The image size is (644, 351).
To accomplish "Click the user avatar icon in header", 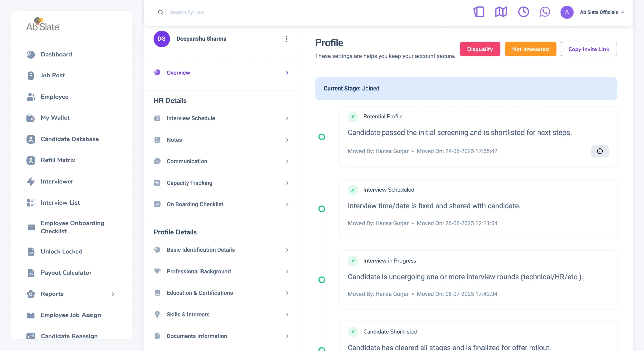I will coord(567,12).
